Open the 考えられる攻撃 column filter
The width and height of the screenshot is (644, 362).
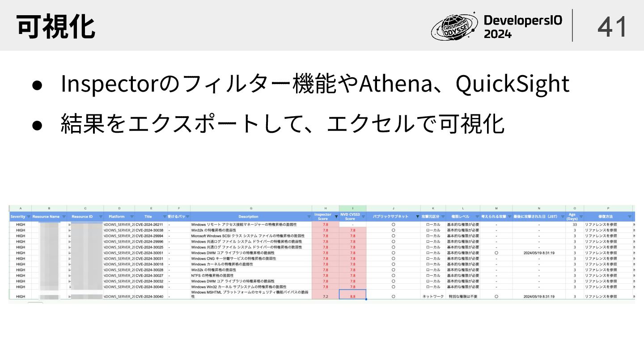click(x=509, y=217)
